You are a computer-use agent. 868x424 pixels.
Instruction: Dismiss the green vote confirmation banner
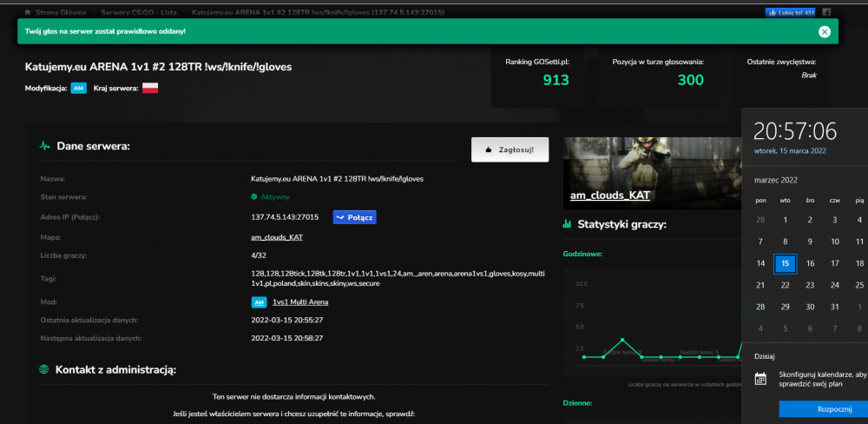click(825, 31)
